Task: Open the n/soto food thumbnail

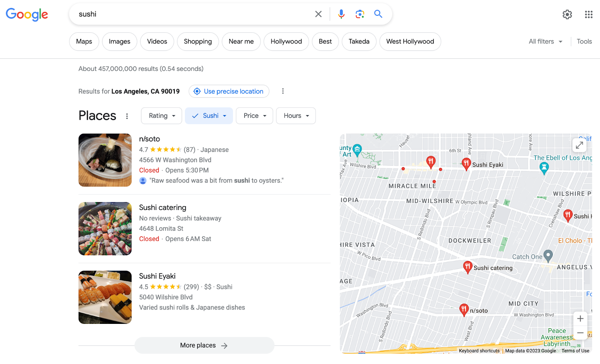Action: point(105,160)
